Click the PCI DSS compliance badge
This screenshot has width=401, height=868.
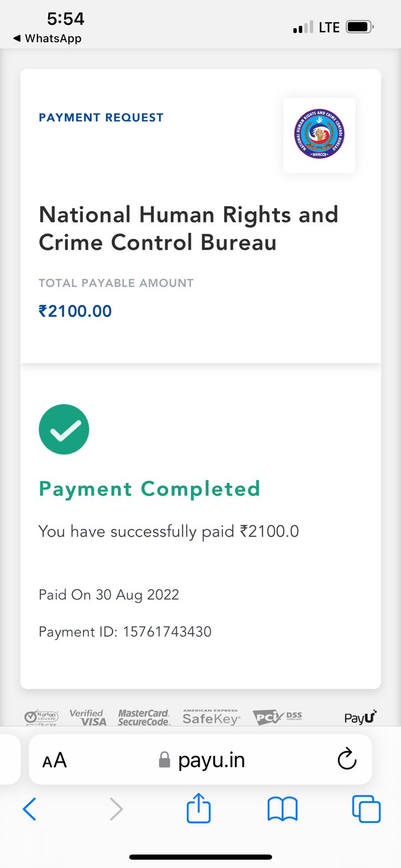(277, 717)
